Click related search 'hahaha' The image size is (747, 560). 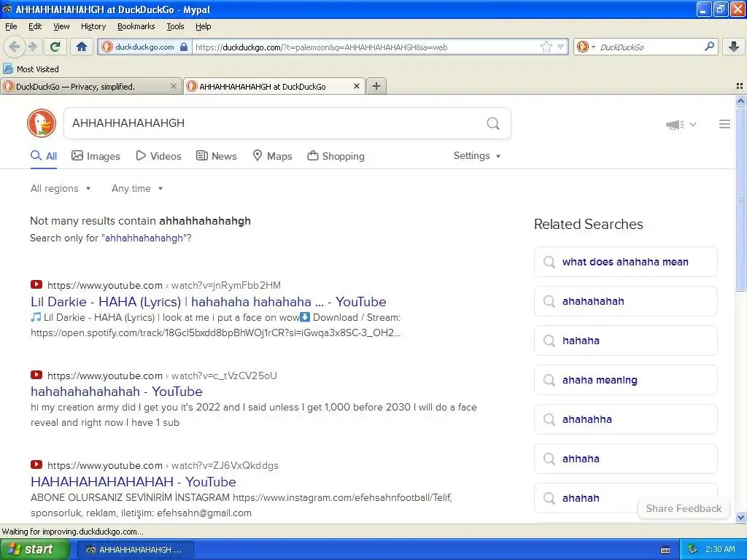(x=625, y=341)
